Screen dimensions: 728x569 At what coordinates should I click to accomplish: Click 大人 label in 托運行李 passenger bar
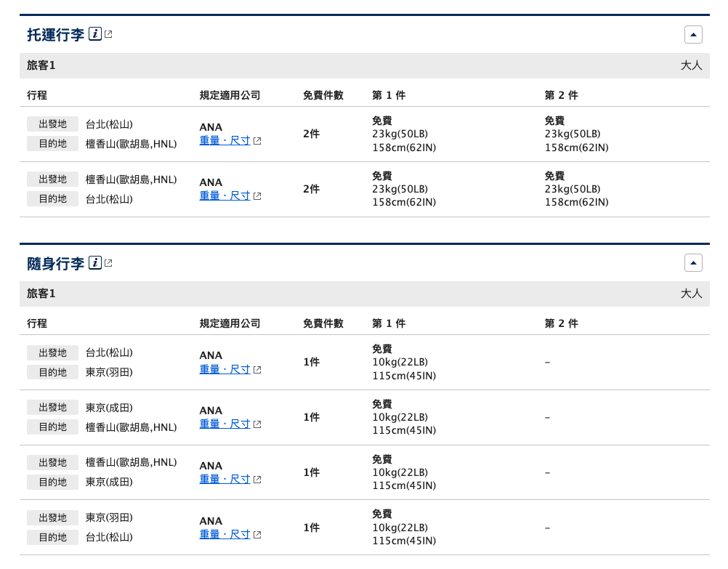[692, 65]
